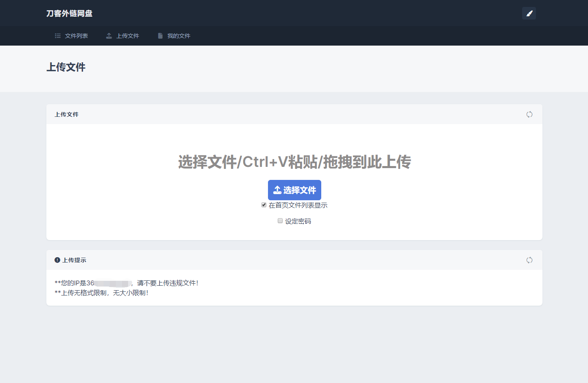This screenshot has width=588, height=383.
Task: Open the 文件列表 navigation entry
Action: pos(76,36)
